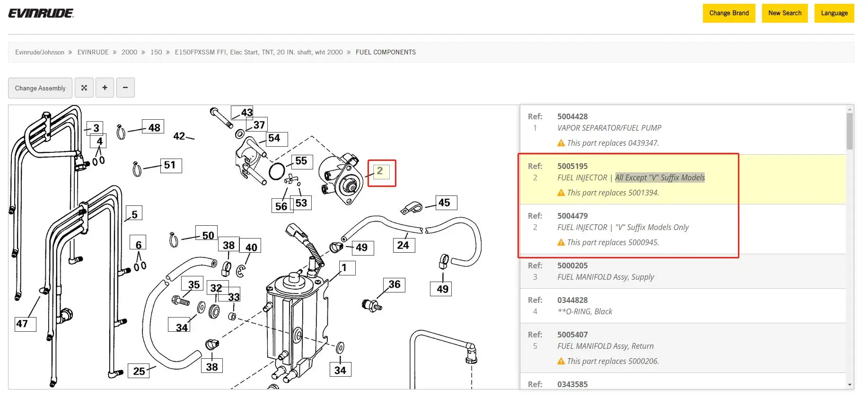Image resolution: width=868 pixels, height=407 pixels.
Task: Select the 150 horsepower breadcrumb
Action: point(156,52)
